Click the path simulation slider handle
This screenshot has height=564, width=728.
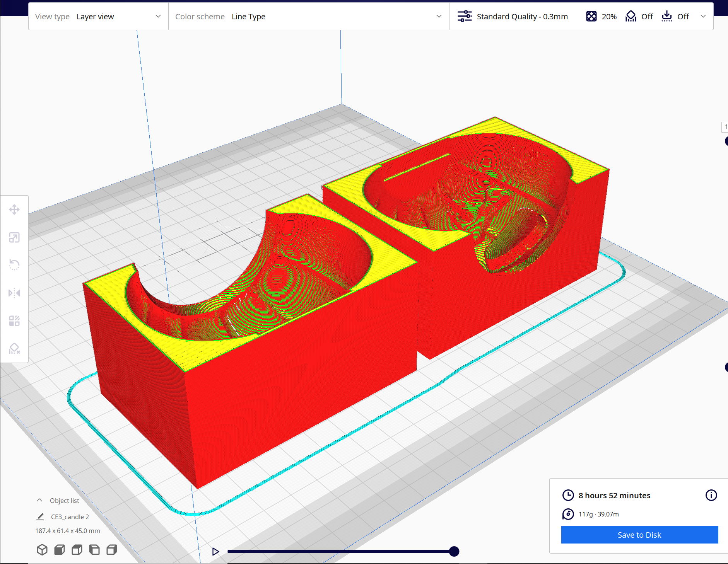coord(455,552)
